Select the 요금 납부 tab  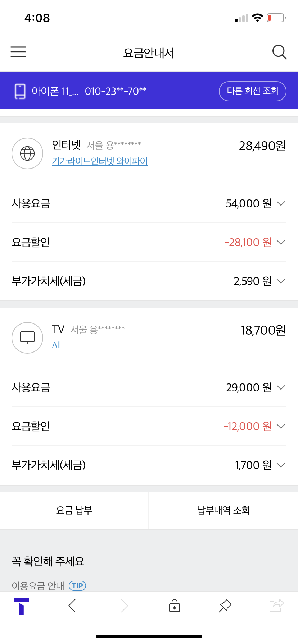click(74, 510)
